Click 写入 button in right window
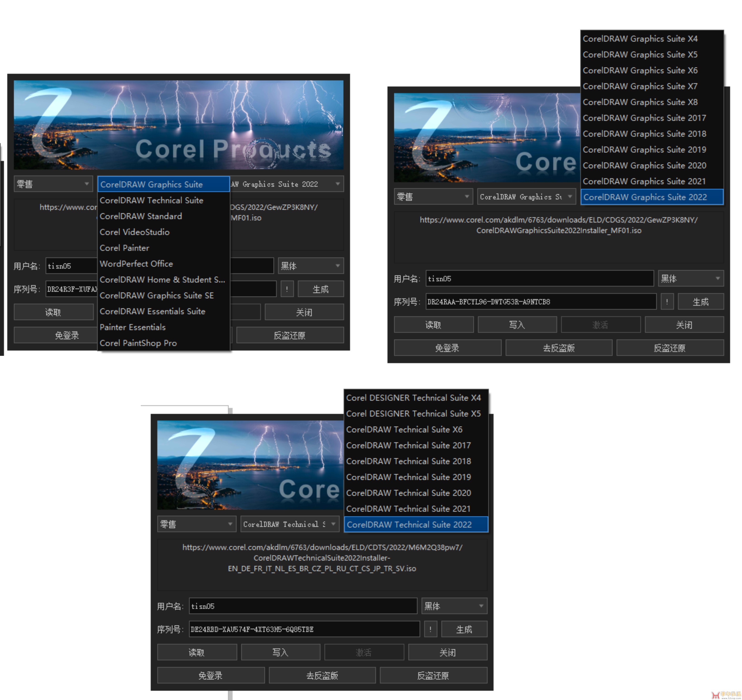 pos(517,325)
